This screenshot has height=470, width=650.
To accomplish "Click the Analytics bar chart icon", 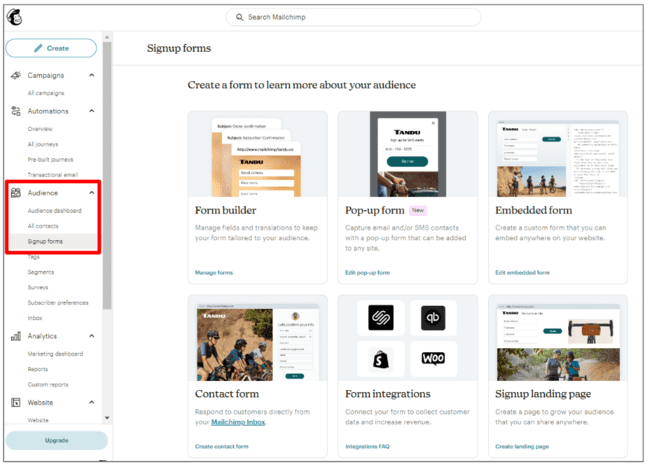I will (16, 336).
